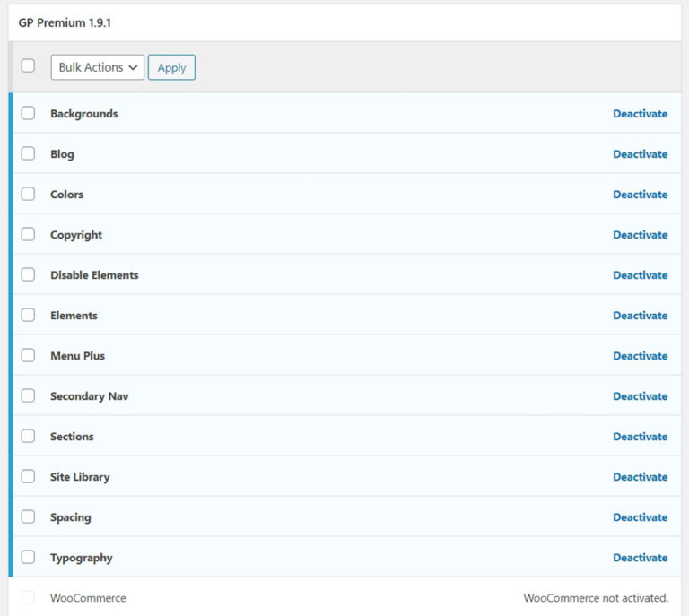Enable the Copyright row checkbox

click(x=28, y=235)
